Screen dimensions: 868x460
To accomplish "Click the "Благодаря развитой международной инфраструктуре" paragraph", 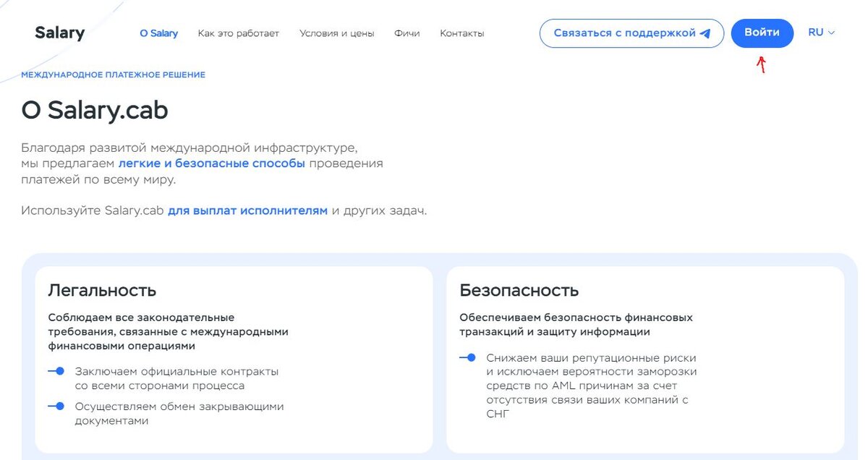I will tap(202, 163).
